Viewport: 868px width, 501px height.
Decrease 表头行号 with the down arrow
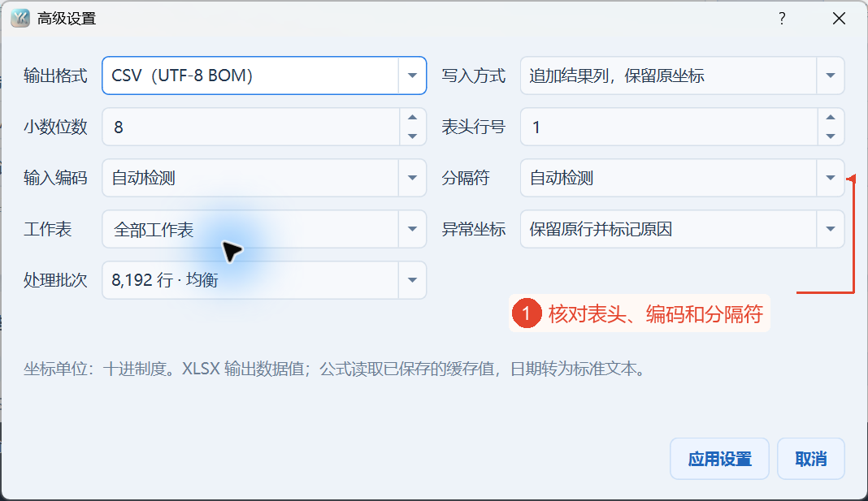pyautogui.click(x=831, y=136)
